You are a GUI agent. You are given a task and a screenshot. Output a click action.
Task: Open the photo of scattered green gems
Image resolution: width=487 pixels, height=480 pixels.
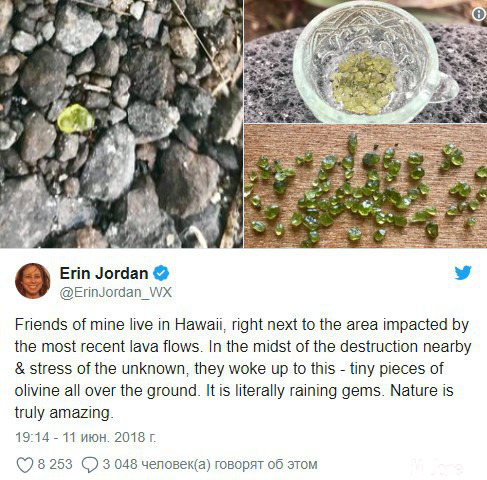[x=365, y=186]
